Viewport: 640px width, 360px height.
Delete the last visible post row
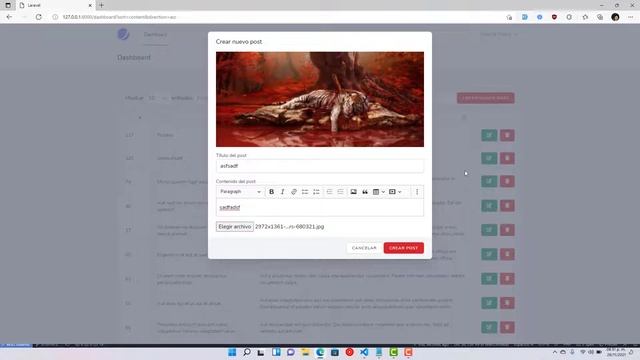point(507,327)
